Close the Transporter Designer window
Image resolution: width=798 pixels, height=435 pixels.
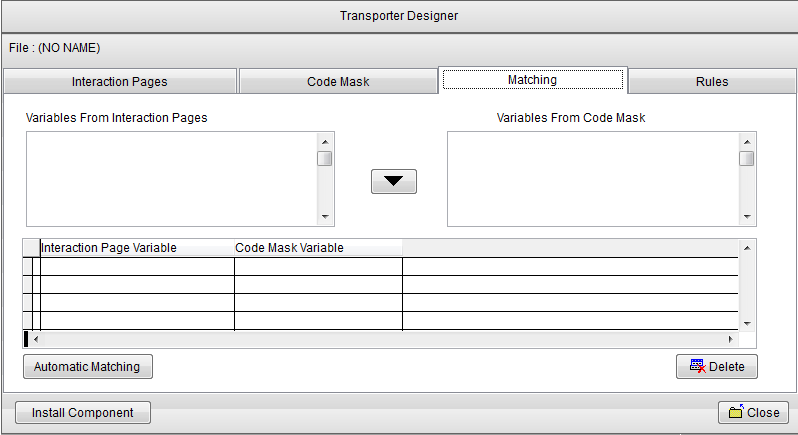tap(753, 413)
